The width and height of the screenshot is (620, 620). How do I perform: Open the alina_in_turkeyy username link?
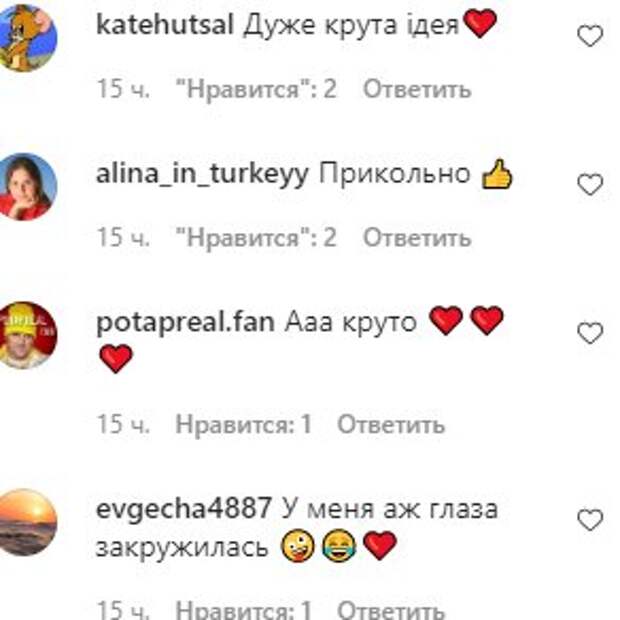202,174
